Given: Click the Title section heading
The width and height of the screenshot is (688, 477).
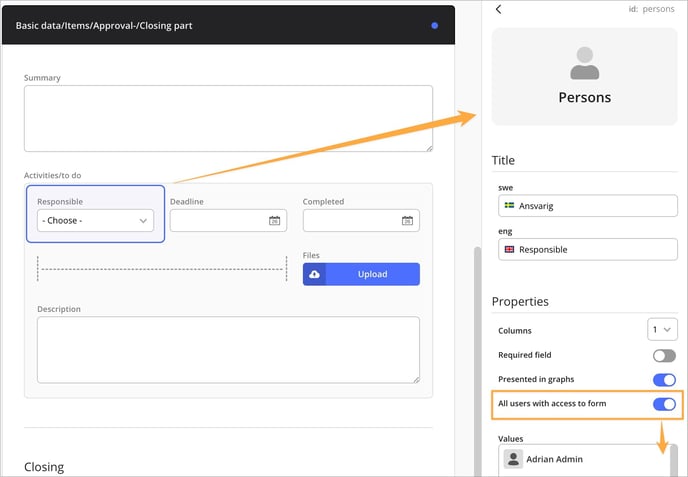Looking at the screenshot, I should tap(503, 160).
